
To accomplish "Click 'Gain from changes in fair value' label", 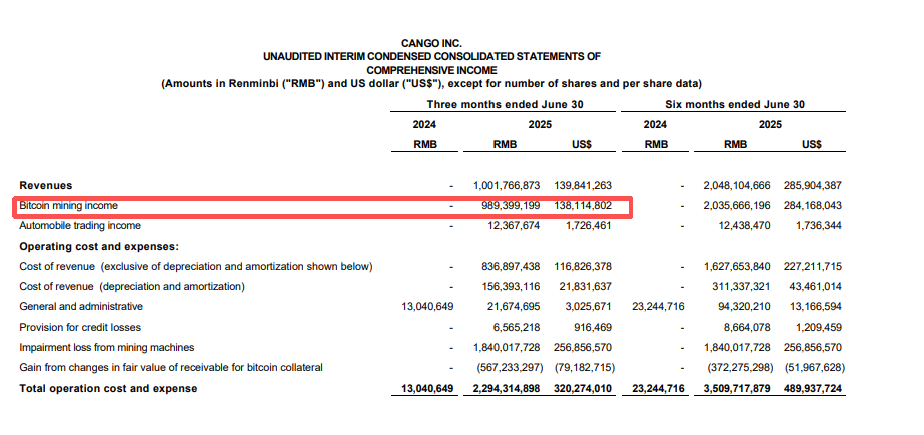I will coord(171,367).
